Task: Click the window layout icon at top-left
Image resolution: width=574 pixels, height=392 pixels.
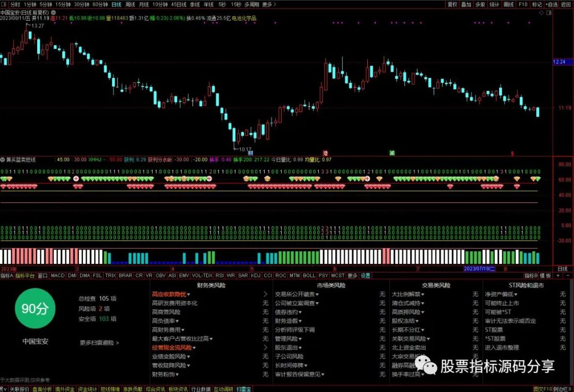Action: (4, 4)
